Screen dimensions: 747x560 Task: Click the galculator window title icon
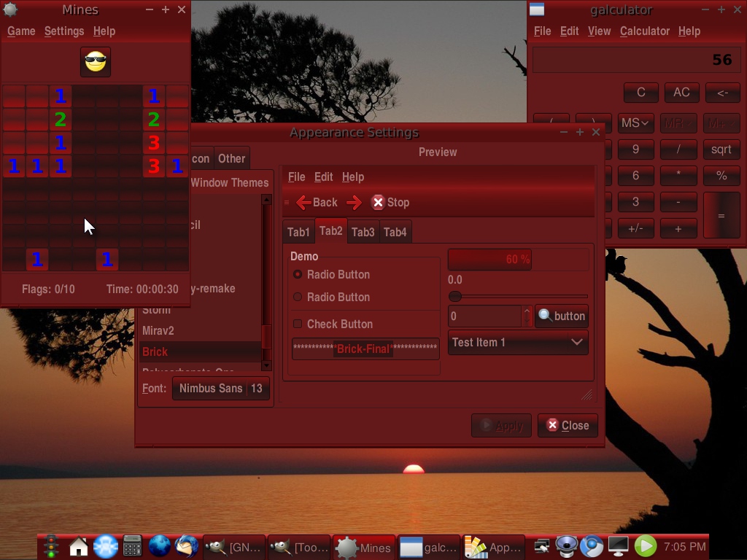(x=537, y=9)
